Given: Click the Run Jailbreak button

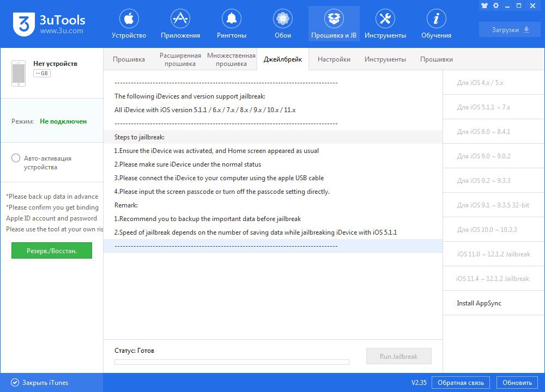Looking at the screenshot, I should 399,356.
